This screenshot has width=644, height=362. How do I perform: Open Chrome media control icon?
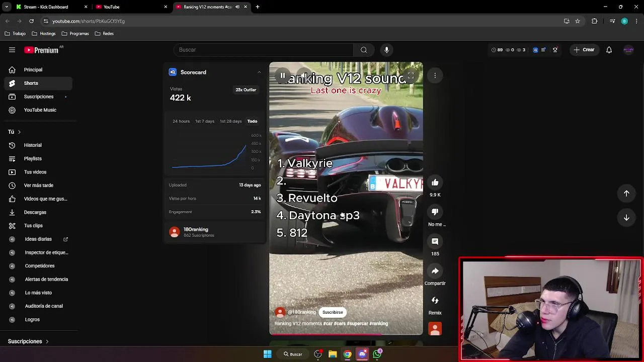pyautogui.click(x=612, y=21)
